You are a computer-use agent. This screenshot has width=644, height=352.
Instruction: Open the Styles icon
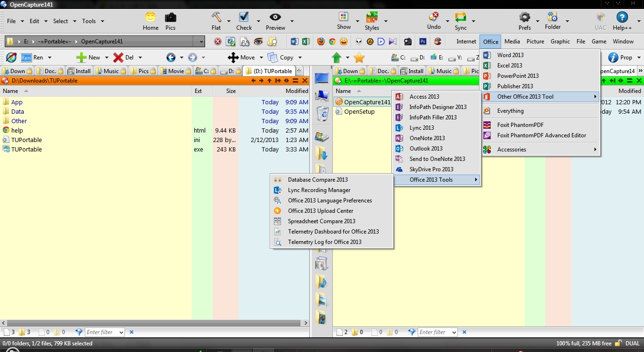coord(372,17)
